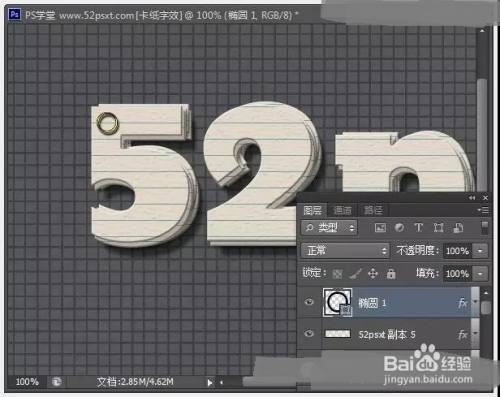
Task: Click the Layers list scrollbar thumb
Action: 486,307
